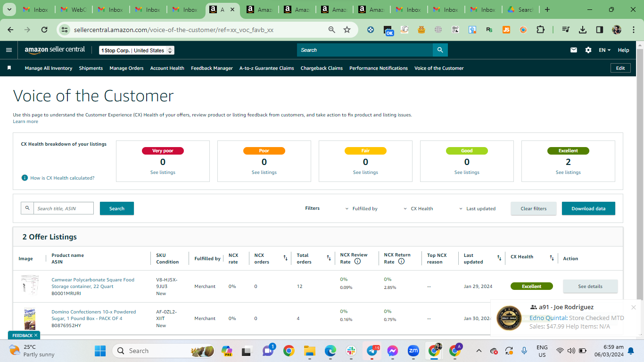Open File Explorer from the taskbar
644x362 pixels.
point(309,351)
